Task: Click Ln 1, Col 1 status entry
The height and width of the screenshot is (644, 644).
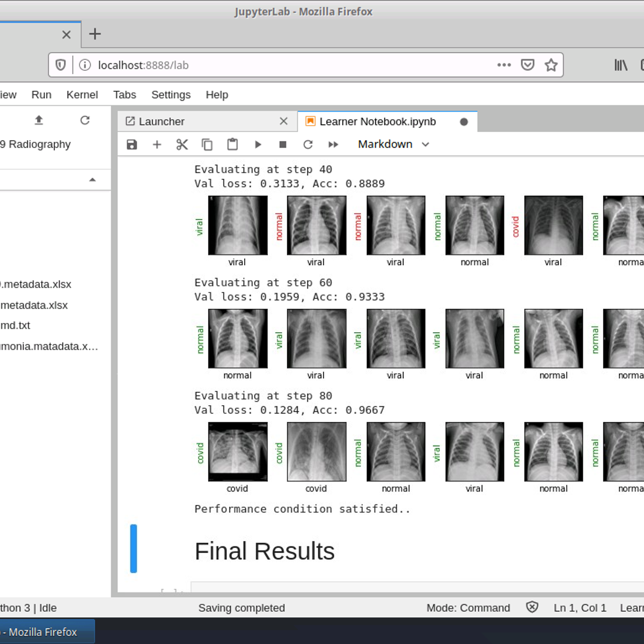Action: click(x=580, y=608)
